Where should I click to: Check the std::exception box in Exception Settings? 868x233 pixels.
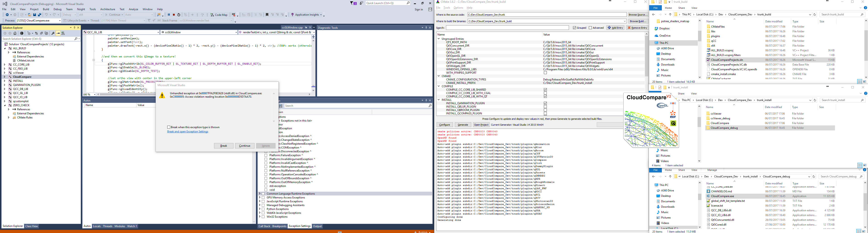pos(266,186)
